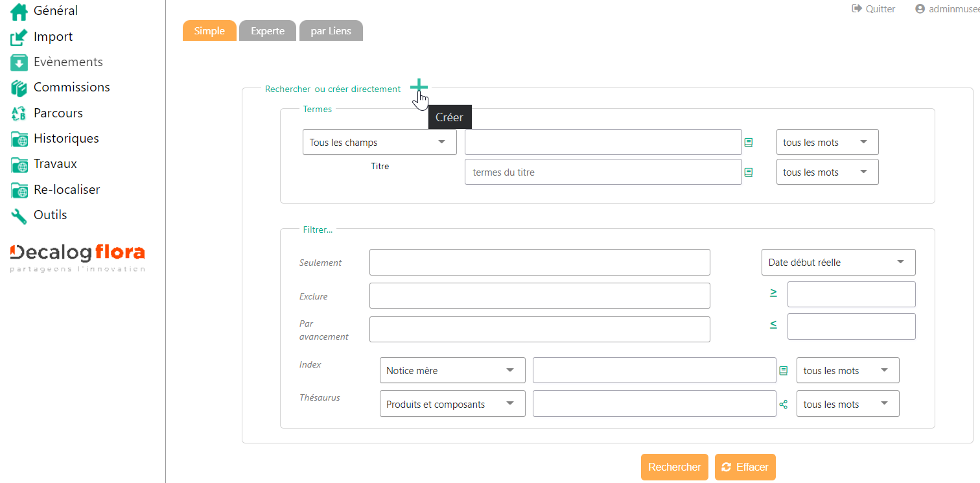The width and height of the screenshot is (980, 483).
Task: Switch to the par Liens tab
Action: tap(331, 31)
